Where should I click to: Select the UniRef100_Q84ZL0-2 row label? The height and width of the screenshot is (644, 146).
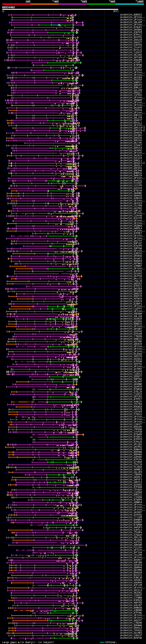(x=132, y=163)
